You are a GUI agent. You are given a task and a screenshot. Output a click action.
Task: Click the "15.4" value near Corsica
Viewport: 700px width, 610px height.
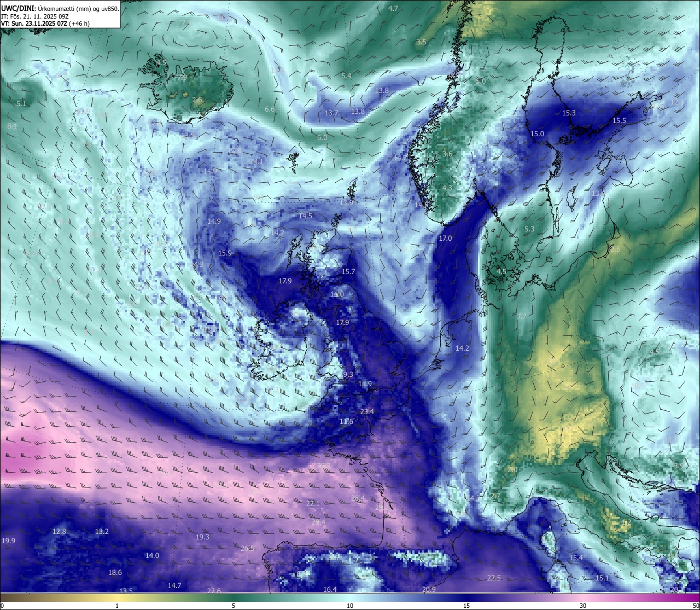pos(576,557)
